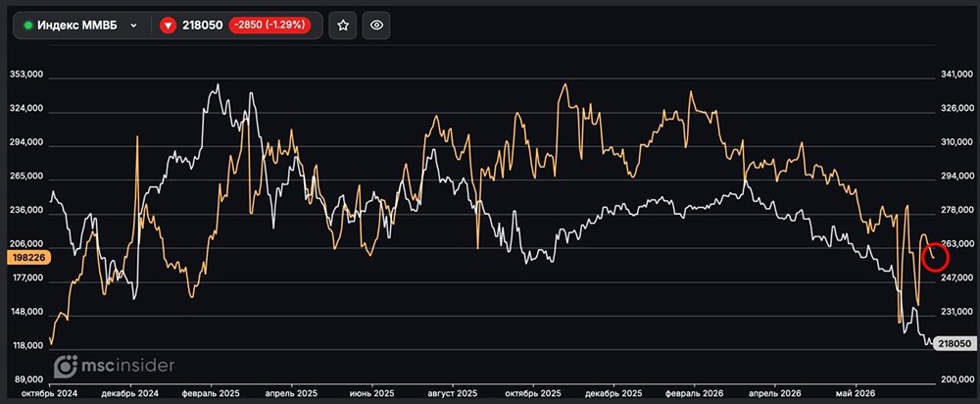Click the 231,000 right axis value
Viewport: 980px width, 404px height.
957,313
